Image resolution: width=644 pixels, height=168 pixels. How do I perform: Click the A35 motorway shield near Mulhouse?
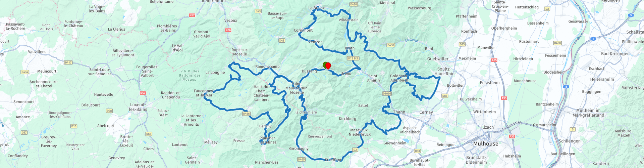click(512, 136)
